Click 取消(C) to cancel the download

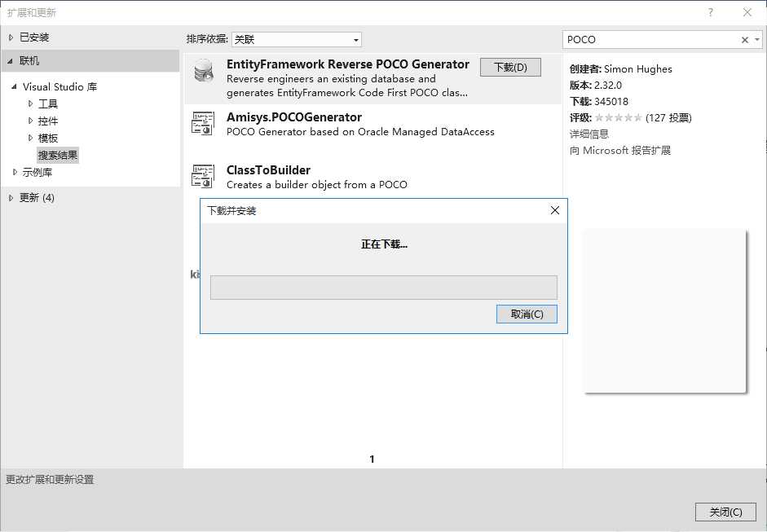527,314
